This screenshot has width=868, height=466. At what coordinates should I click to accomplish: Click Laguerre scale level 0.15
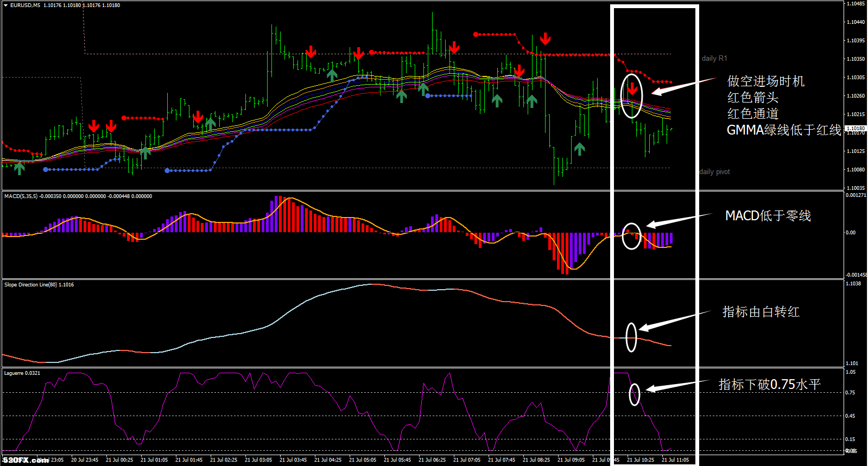tap(850, 439)
